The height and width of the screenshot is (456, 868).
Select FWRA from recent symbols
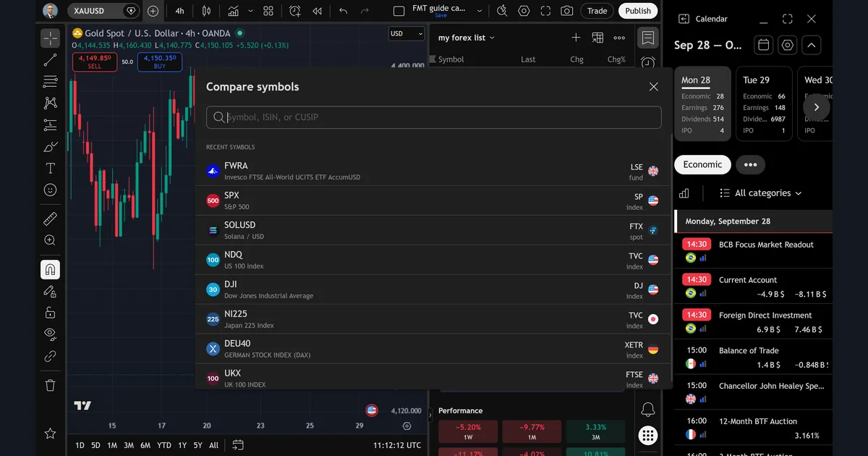click(434, 171)
